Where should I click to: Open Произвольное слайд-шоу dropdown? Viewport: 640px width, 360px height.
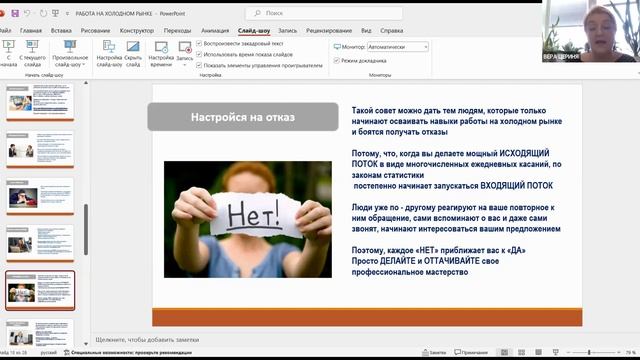pyautogui.click(x=70, y=53)
